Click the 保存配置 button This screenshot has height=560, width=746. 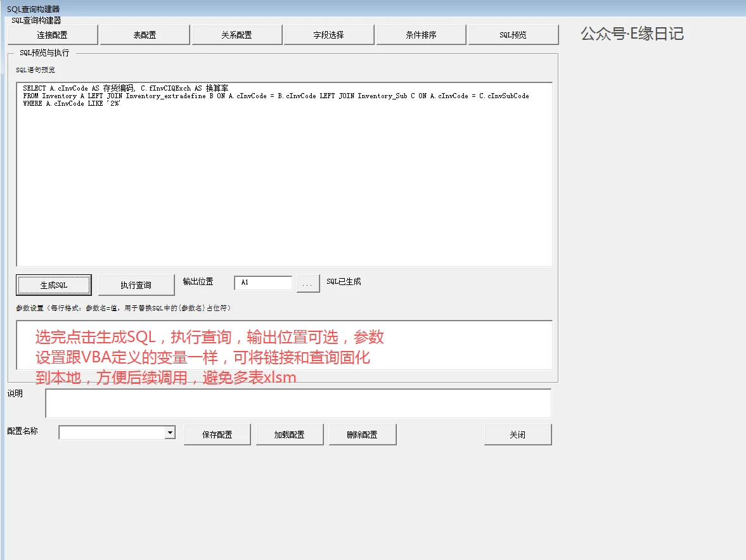coord(217,435)
